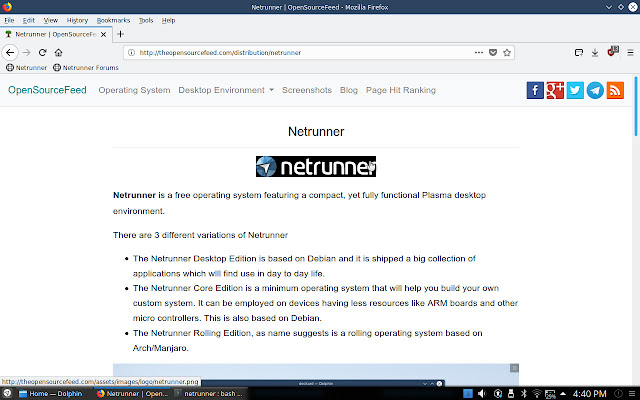Image resolution: width=640 pixels, height=400 pixels.
Task: Open the Twitter social icon
Action: [x=575, y=90]
